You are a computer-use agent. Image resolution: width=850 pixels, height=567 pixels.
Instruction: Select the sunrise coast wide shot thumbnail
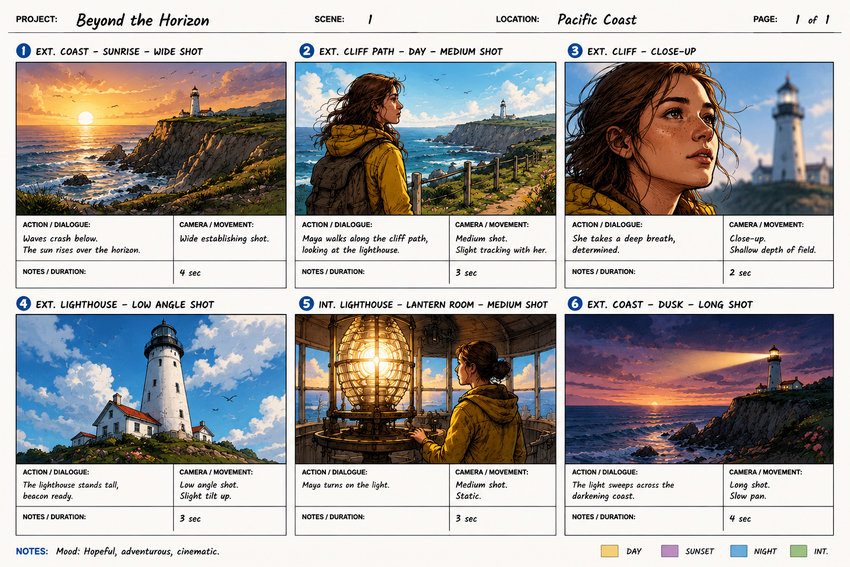click(151, 139)
